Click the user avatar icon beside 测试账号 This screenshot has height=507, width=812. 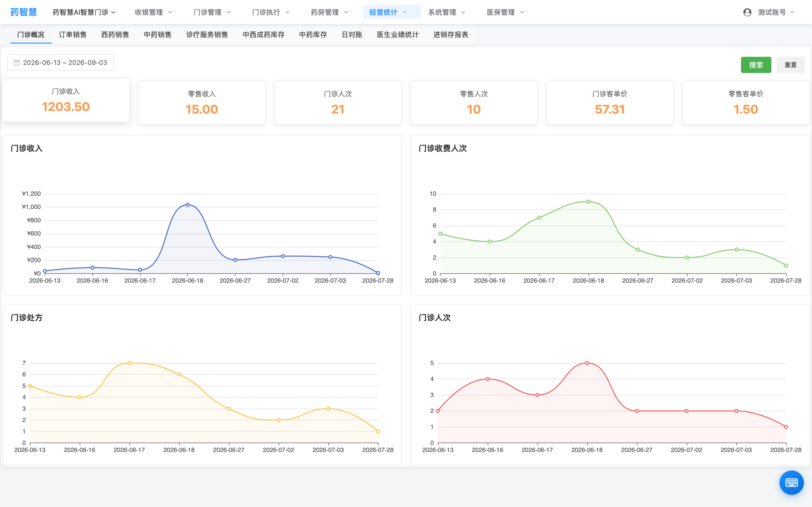point(747,12)
